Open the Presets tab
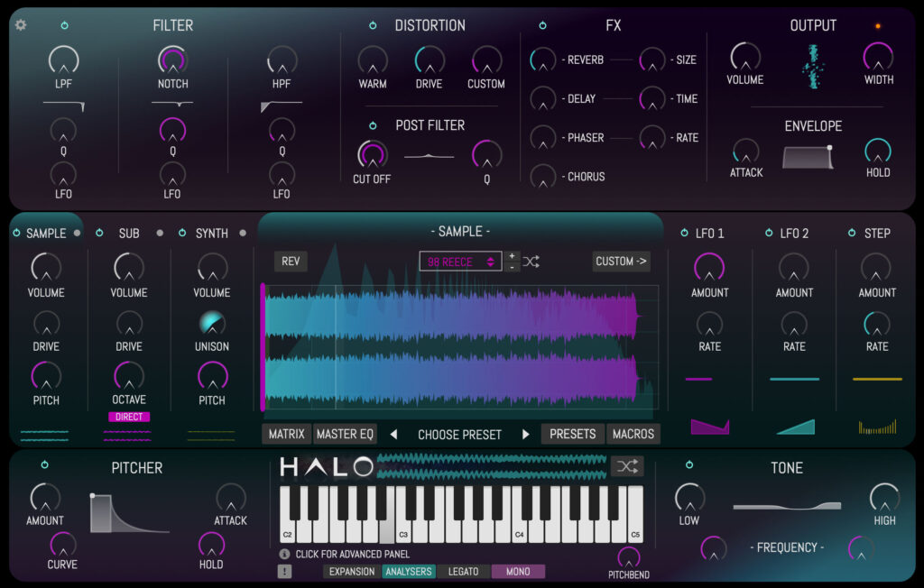This screenshot has width=924, height=588. coord(573,434)
